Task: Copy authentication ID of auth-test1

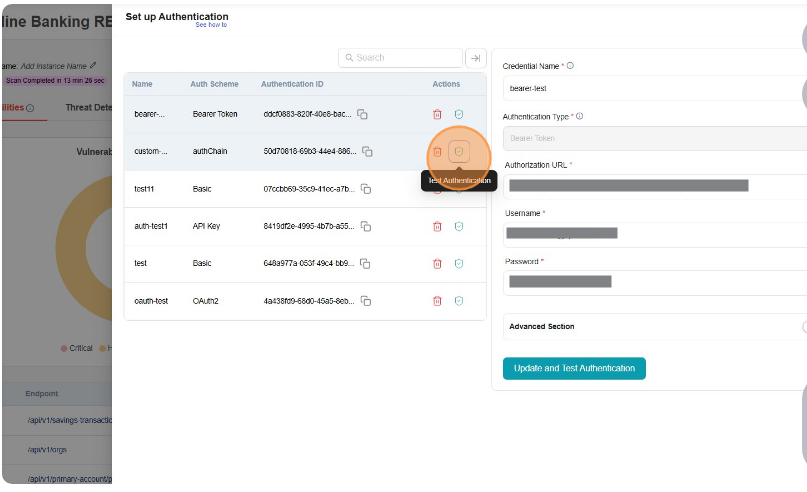Action: pyautogui.click(x=367, y=226)
